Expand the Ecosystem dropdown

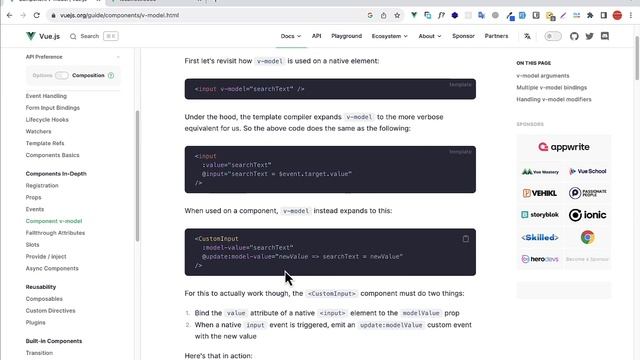coord(389,36)
